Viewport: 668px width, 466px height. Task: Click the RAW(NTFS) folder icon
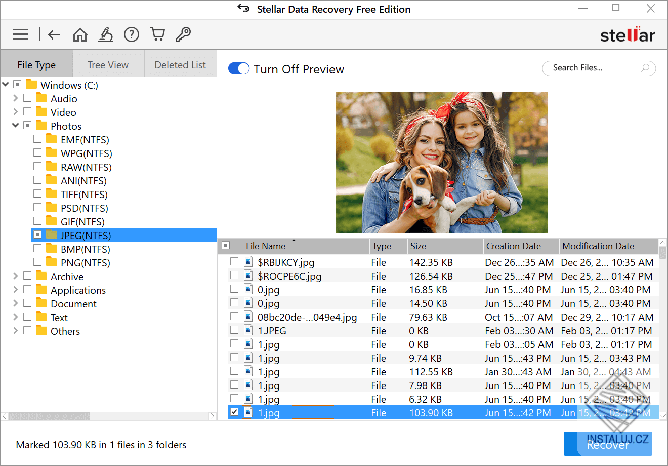point(52,167)
